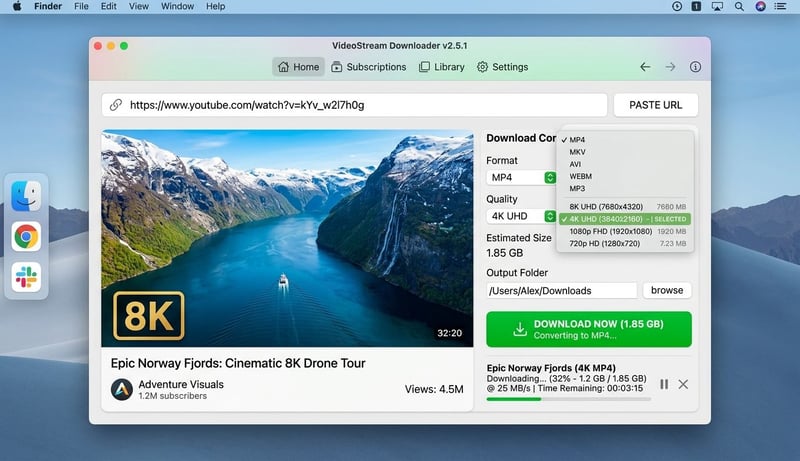
Task: Click the clock icon in menu bar
Action: pos(677,6)
